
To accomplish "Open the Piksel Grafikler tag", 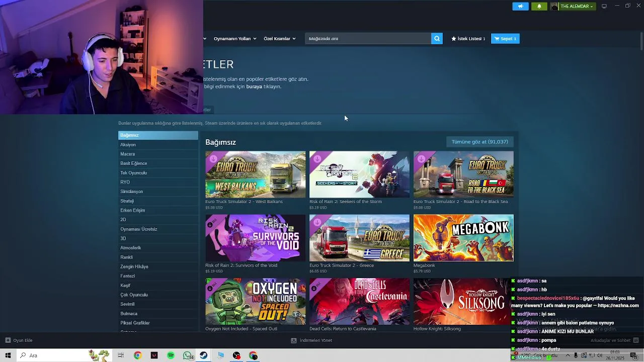I will pyautogui.click(x=158, y=323).
